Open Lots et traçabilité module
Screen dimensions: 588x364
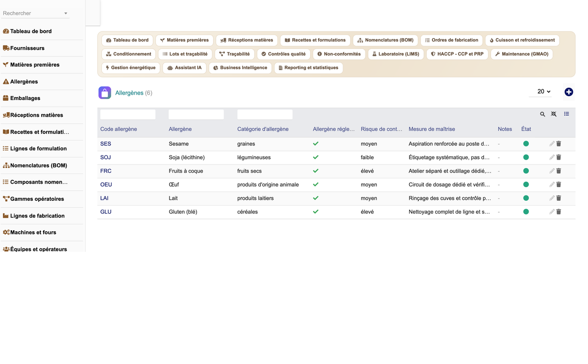click(x=185, y=54)
